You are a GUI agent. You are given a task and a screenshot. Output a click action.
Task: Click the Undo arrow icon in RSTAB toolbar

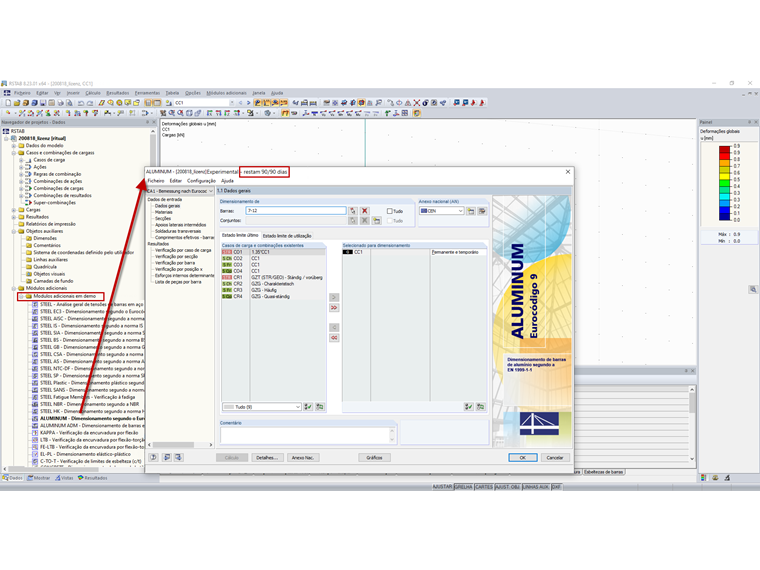[x=81, y=103]
